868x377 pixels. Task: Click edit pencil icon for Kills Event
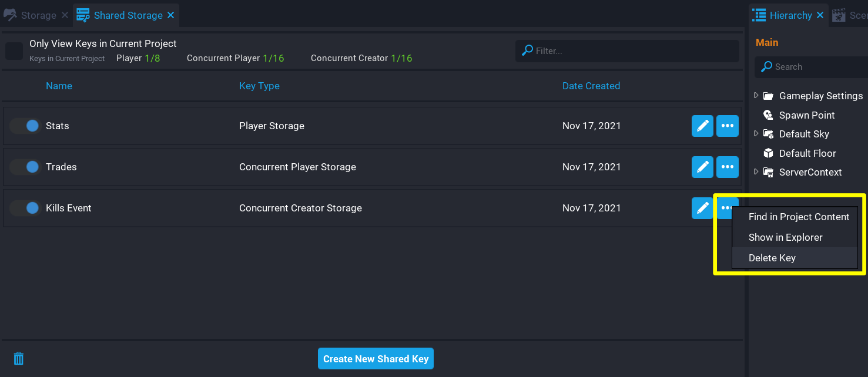[x=702, y=208]
